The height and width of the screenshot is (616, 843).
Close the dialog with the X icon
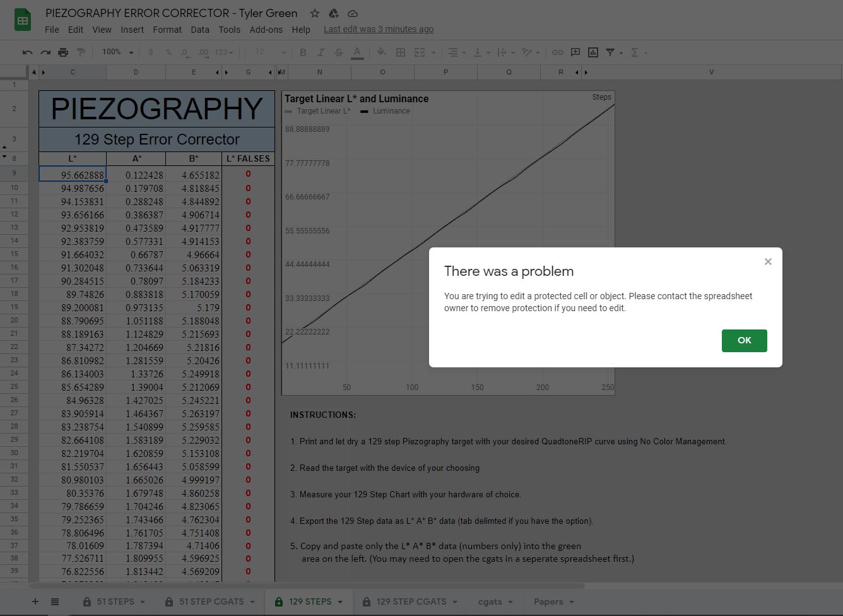click(768, 261)
